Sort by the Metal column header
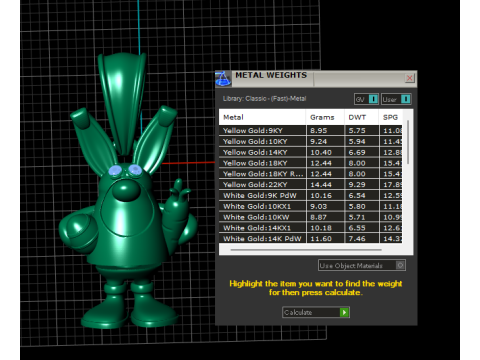The height and width of the screenshot is (360, 480). (x=262, y=117)
